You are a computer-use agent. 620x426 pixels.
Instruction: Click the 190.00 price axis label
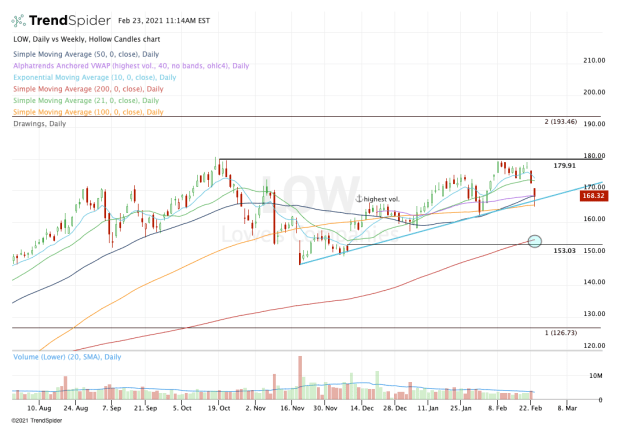pos(594,124)
